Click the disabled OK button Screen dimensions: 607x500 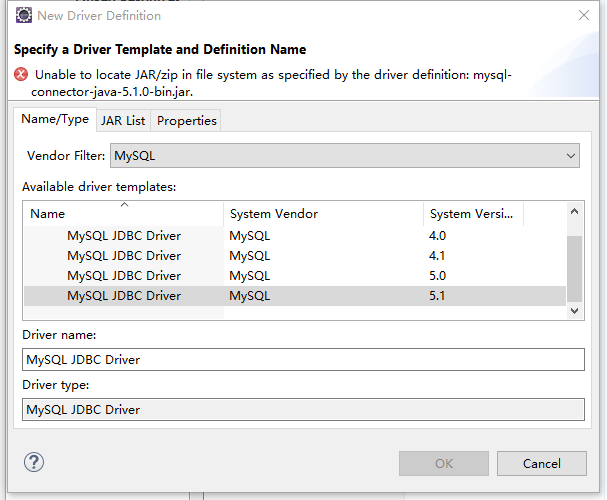[444, 464]
